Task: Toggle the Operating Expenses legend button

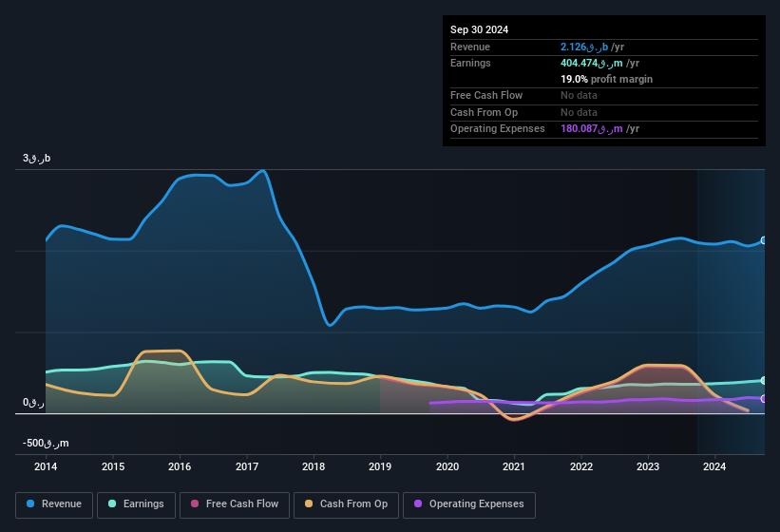Action: pos(469,504)
